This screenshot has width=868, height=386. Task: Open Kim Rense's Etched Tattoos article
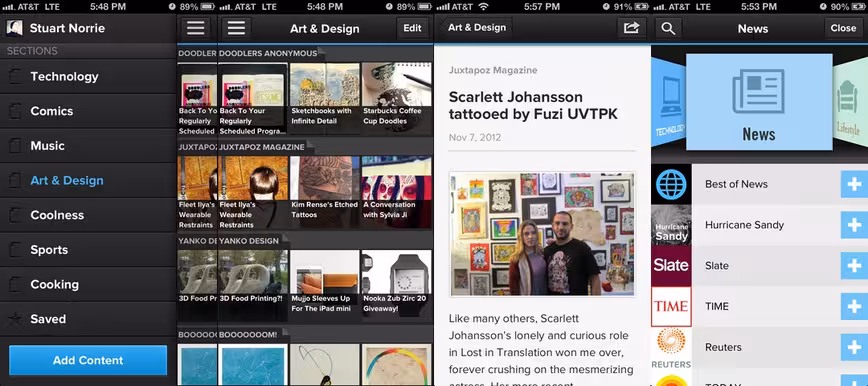coord(324,193)
